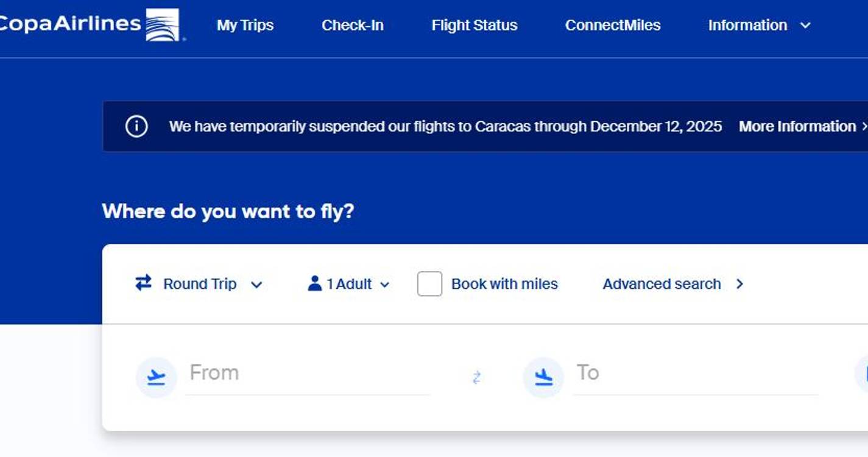Click the departing plane icon beside From
The width and height of the screenshot is (868, 457).
156,377
